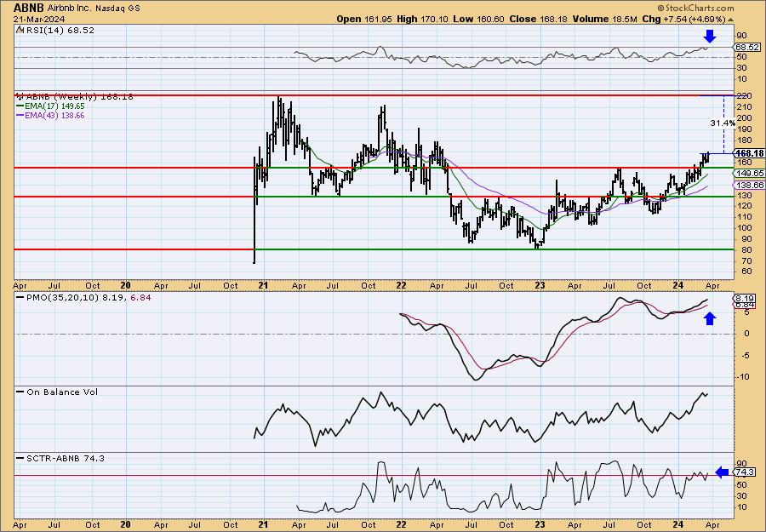Click the '31.4%' upside annotation
This screenshot has height=532, width=766.
click(723, 123)
